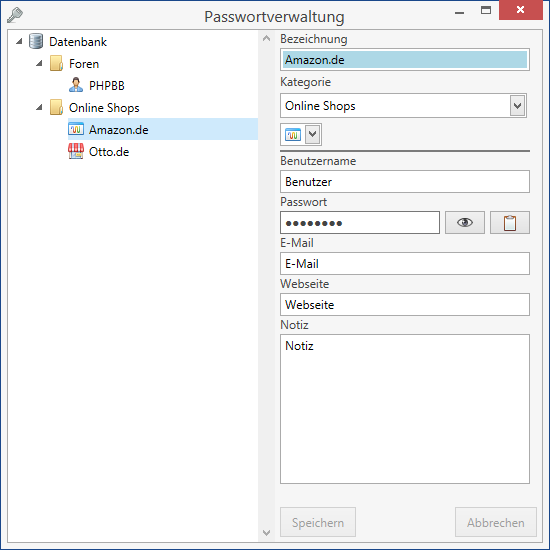Collapse the Online Shops folder arrow

[39, 107]
